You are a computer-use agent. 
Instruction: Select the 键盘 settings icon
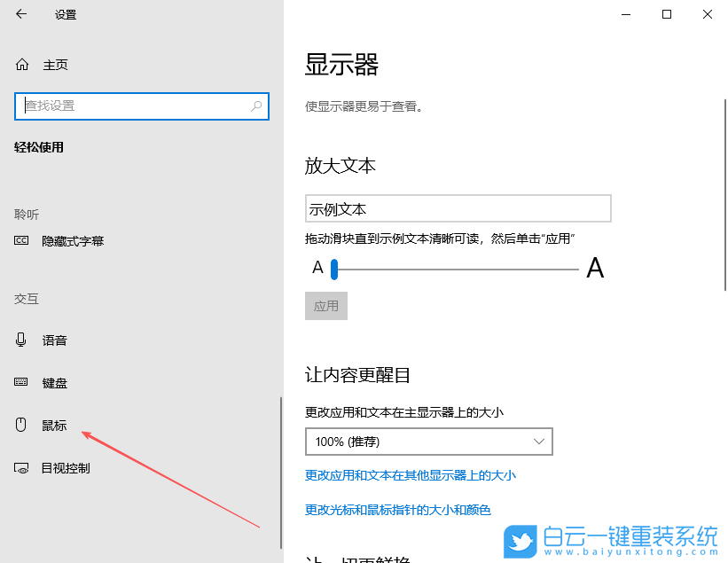point(20,382)
